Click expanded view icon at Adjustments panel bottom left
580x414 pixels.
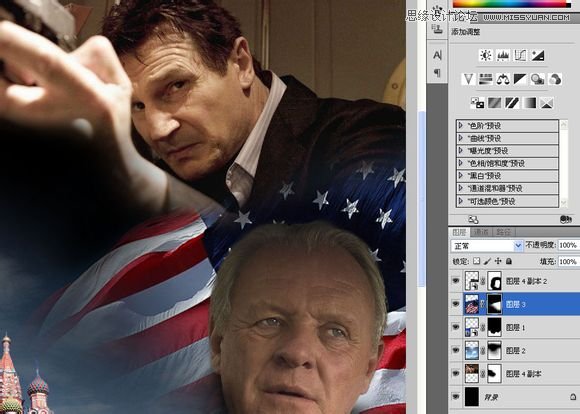pyautogui.click(x=473, y=220)
